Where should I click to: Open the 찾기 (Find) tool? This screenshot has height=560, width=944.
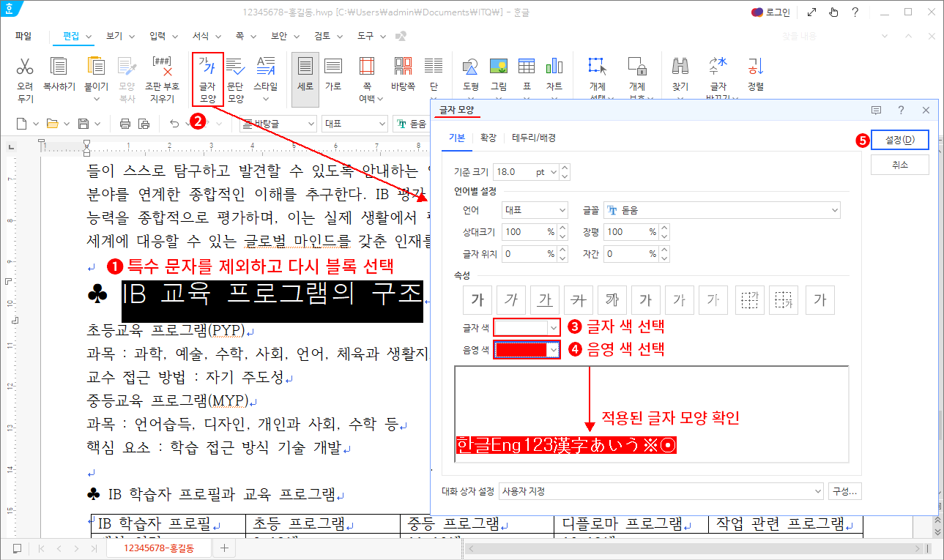click(679, 73)
